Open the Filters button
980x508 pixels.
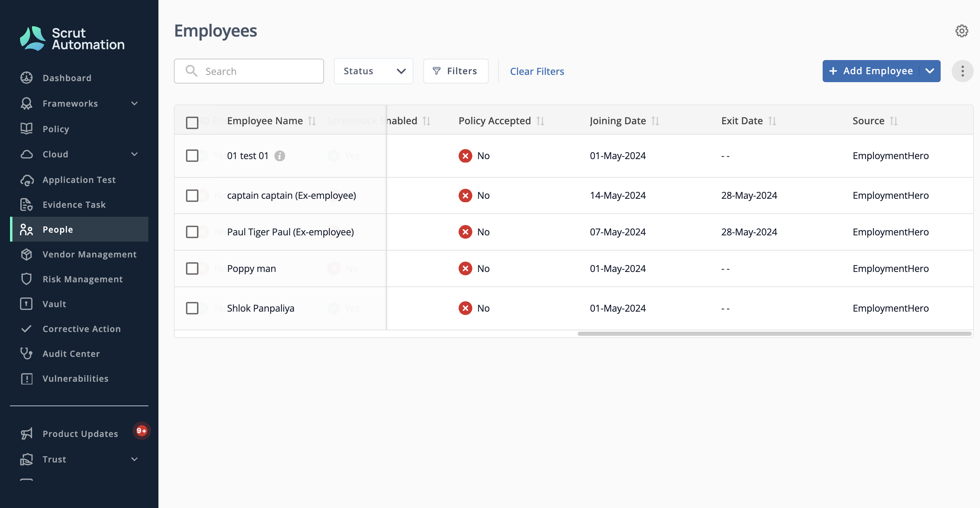coord(456,71)
